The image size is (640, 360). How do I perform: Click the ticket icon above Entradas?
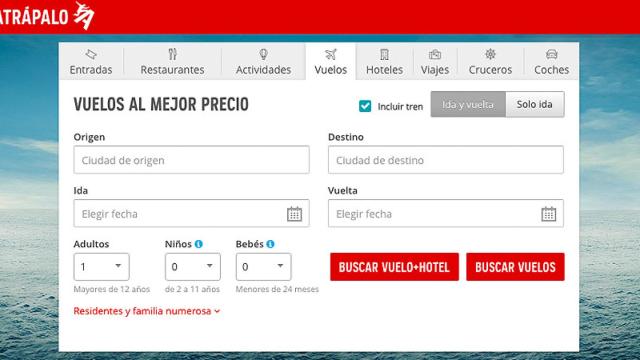pos(91,54)
